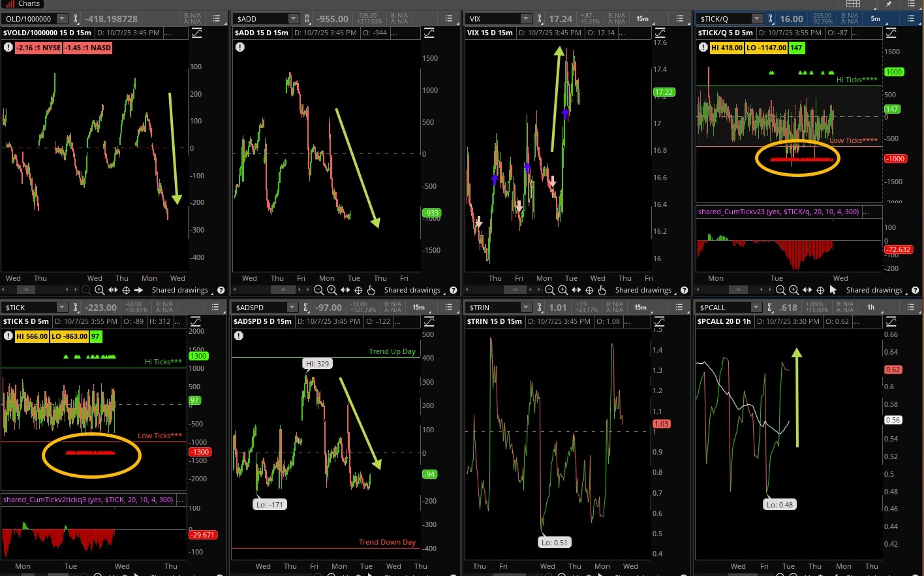The width and height of the screenshot is (924, 576).
Task: Toggle the symbol link icon next to VIX
Action: click(540, 19)
